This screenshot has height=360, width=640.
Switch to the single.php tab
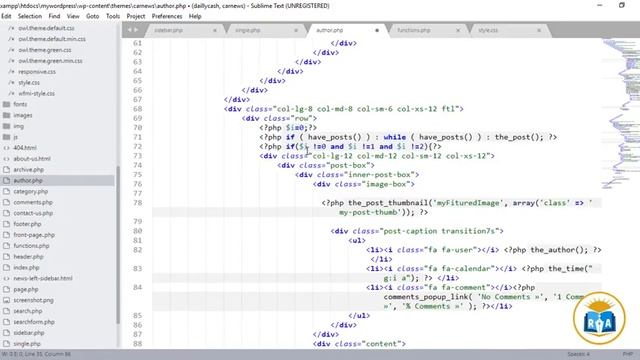[248, 30]
